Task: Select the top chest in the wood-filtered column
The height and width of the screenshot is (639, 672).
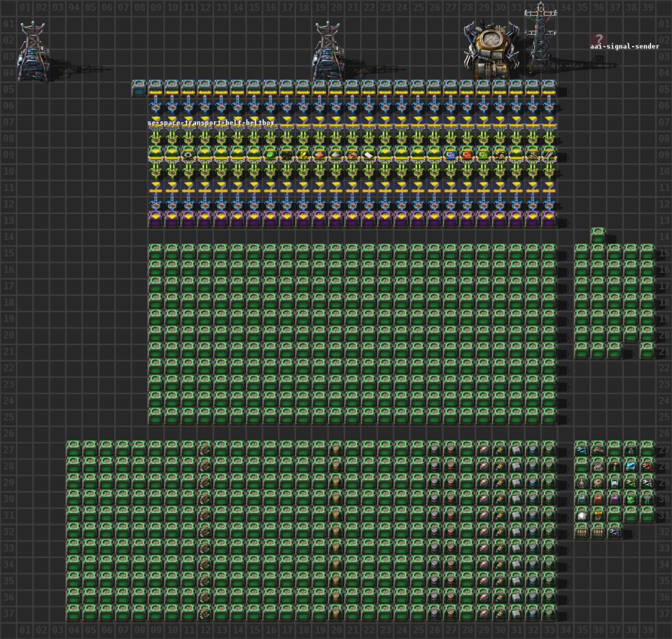Action: coord(205,449)
